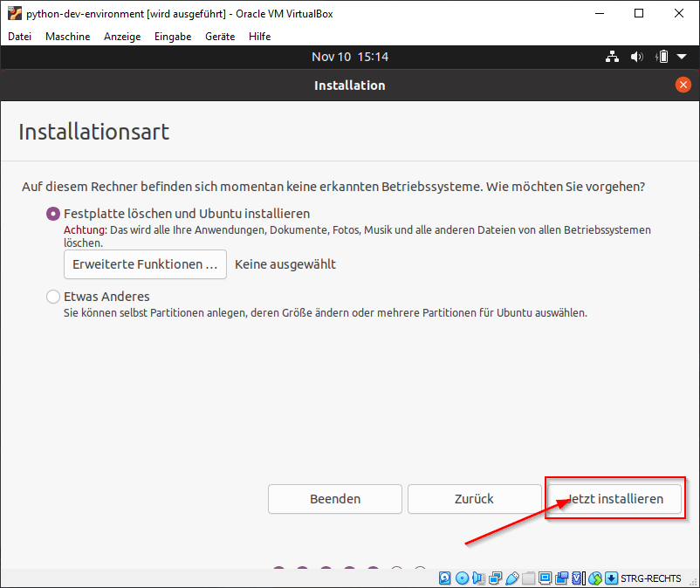Open the hard disk activity status icon
This screenshot has width=700, height=588.
(x=443, y=578)
